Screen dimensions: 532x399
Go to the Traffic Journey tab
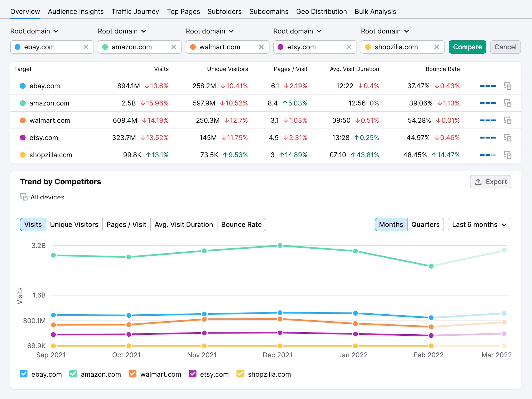135,12
